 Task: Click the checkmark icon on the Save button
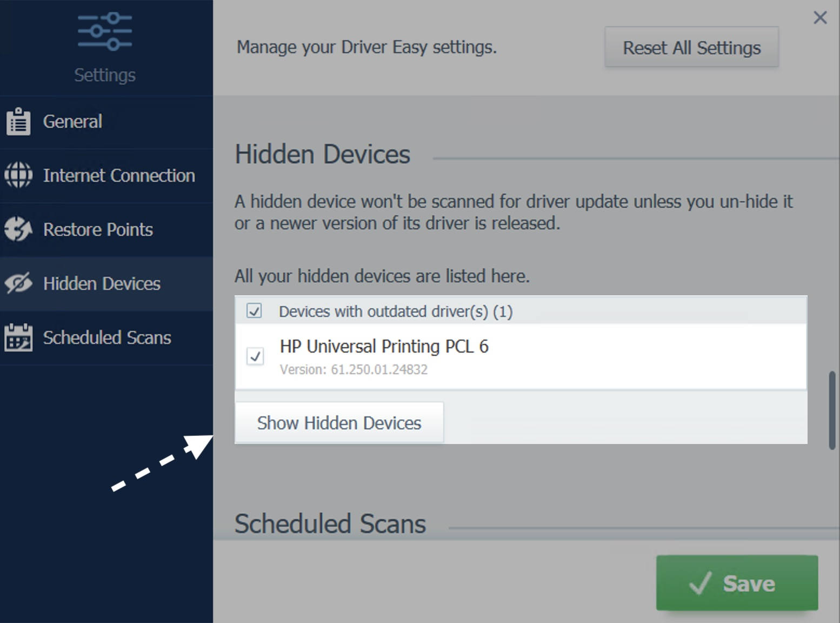pos(702,583)
